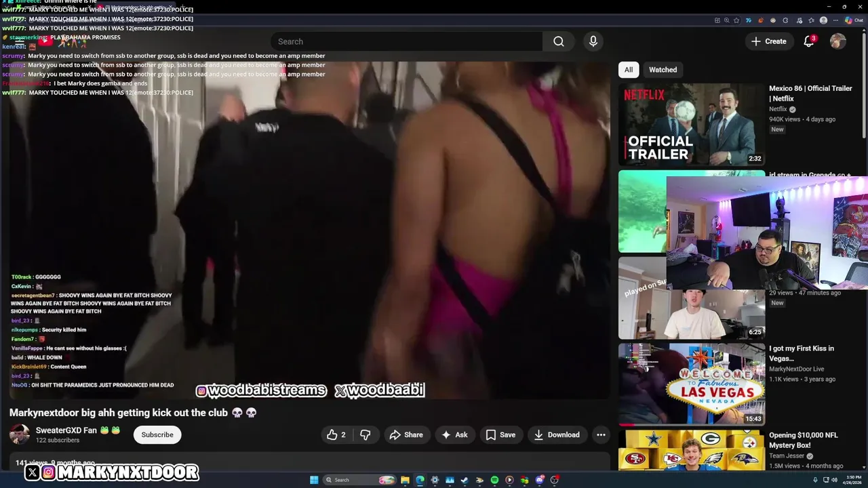The image size is (868, 488).
Task: Open volume control in system tray
Action: 834,480
